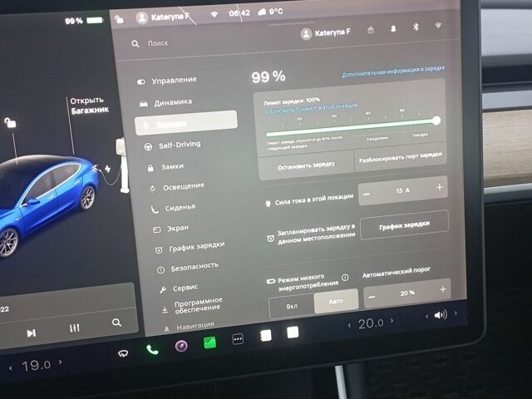The image size is (532, 399).
Task: Raise driver temperature right of 19.0
Action: pos(61,362)
